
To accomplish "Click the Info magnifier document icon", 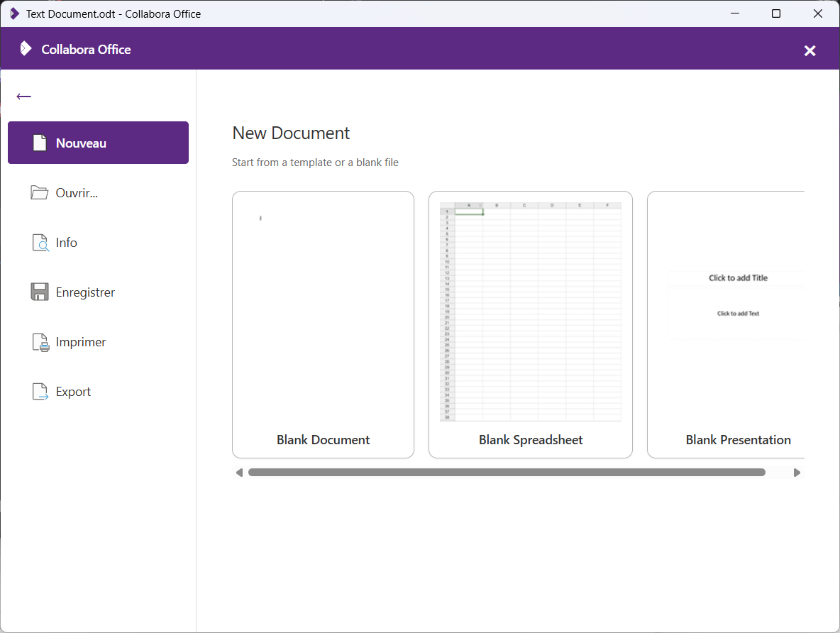I will [x=40, y=242].
